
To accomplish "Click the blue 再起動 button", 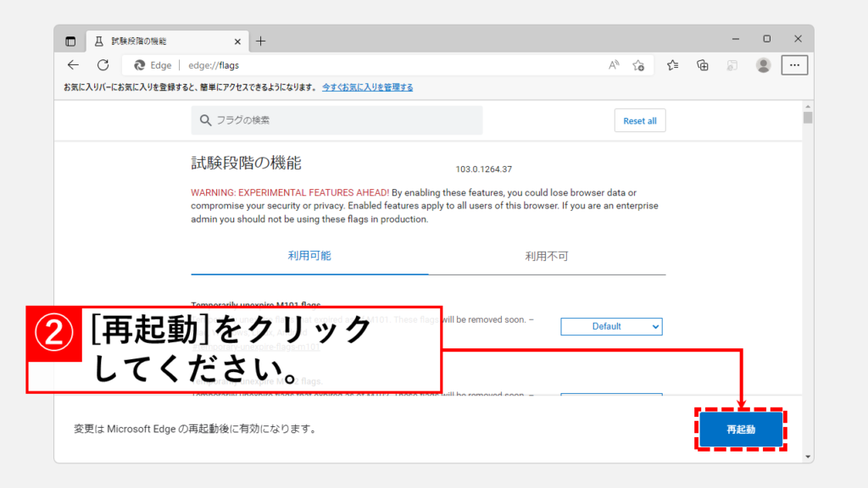I will [741, 430].
